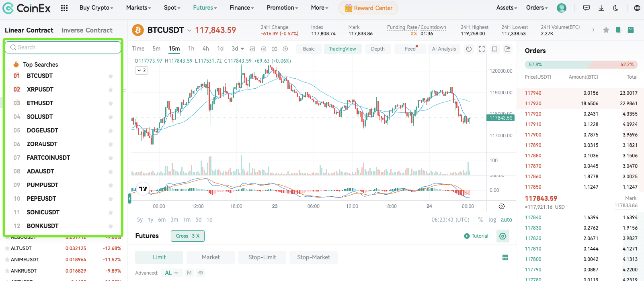Collapse the left panel with green handle
Viewport: 644px width, 281px height.
tap(129, 198)
